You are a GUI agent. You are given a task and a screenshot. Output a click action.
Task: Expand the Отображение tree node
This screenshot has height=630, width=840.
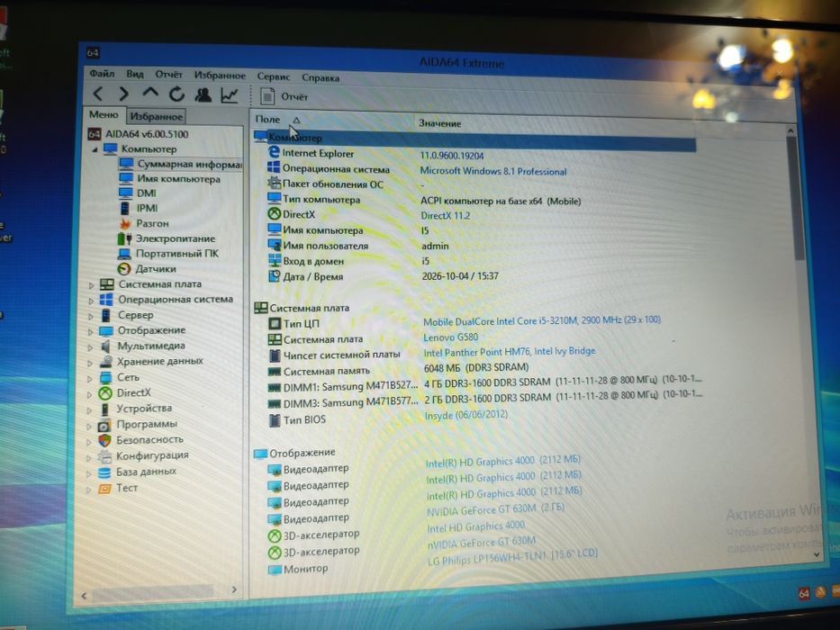pos(91,332)
